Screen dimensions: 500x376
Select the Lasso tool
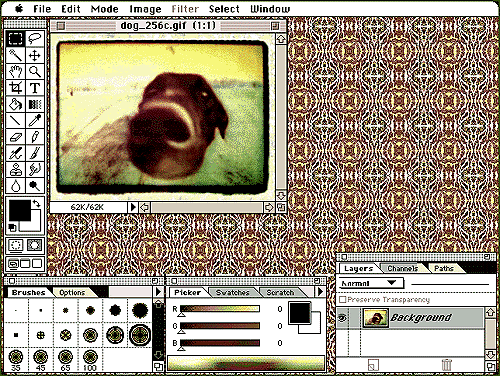pyautogui.click(x=35, y=39)
